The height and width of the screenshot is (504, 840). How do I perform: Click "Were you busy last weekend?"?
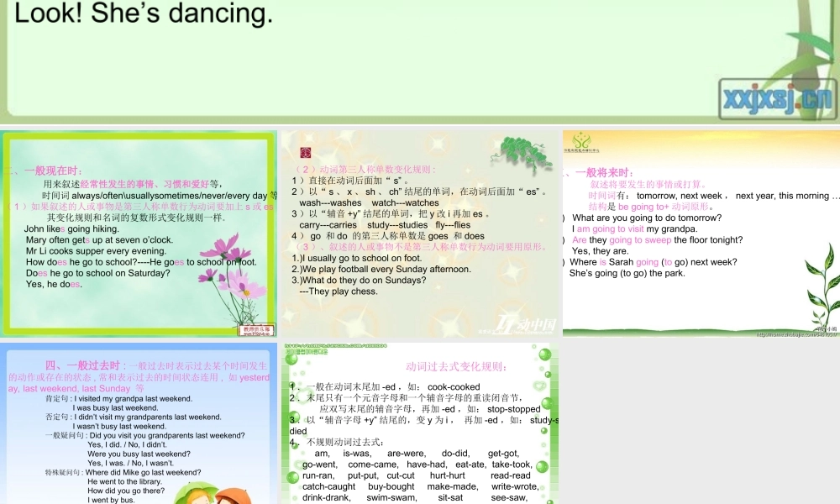pyautogui.click(x=139, y=454)
